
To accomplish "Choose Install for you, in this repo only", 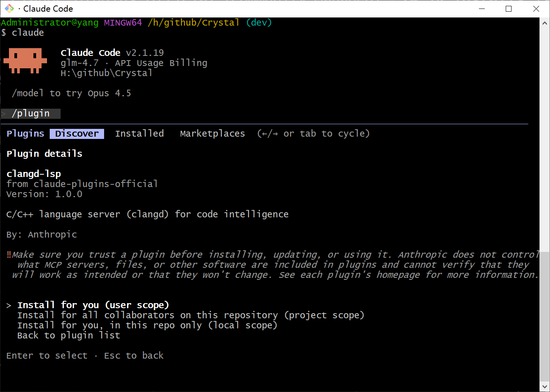I will [x=147, y=325].
